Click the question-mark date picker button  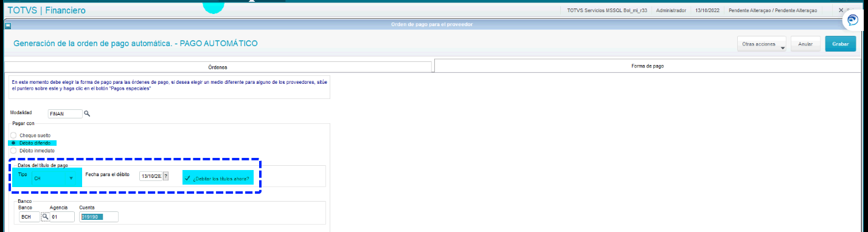[x=165, y=176]
